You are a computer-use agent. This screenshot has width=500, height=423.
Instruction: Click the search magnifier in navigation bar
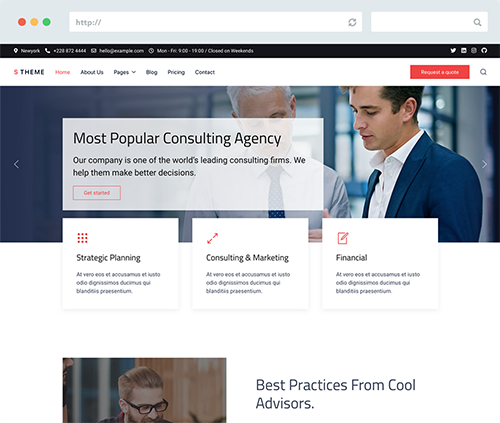[x=483, y=72]
